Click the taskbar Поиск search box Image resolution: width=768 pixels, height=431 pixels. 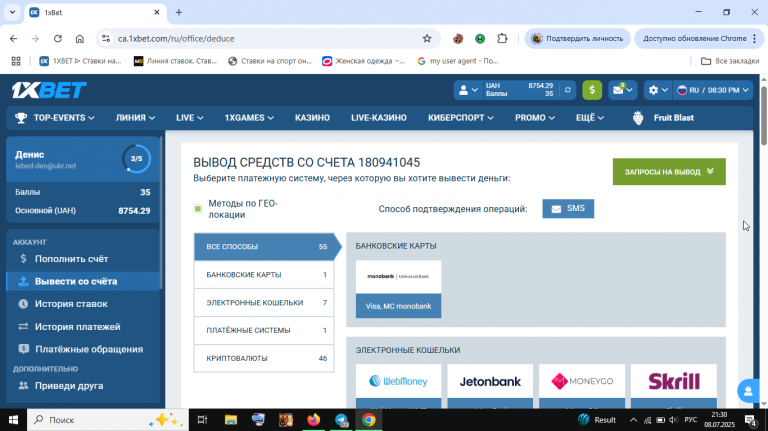coord(107,420)
